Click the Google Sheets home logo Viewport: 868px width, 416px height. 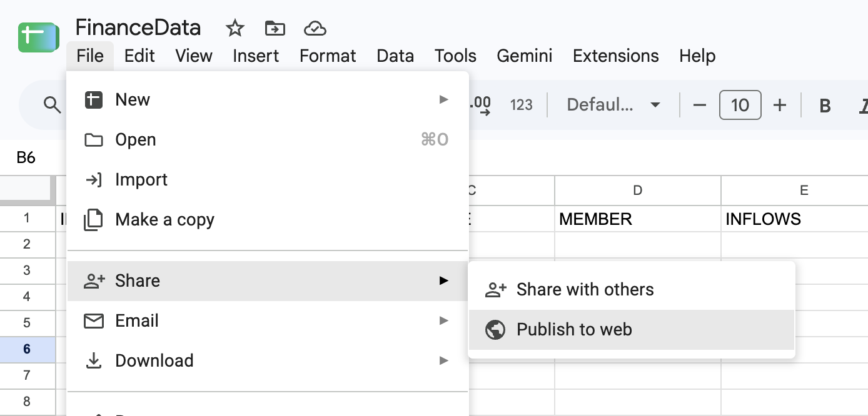point(38,37)
